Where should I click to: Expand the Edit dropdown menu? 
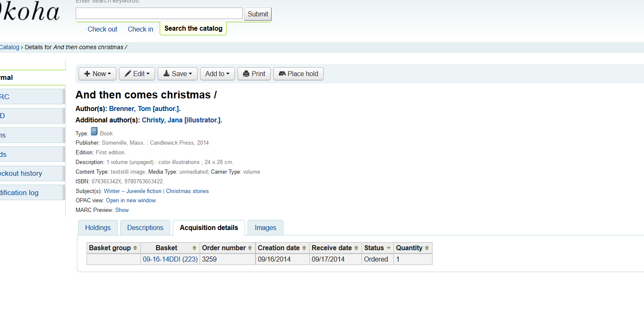(x=137, y=74)
